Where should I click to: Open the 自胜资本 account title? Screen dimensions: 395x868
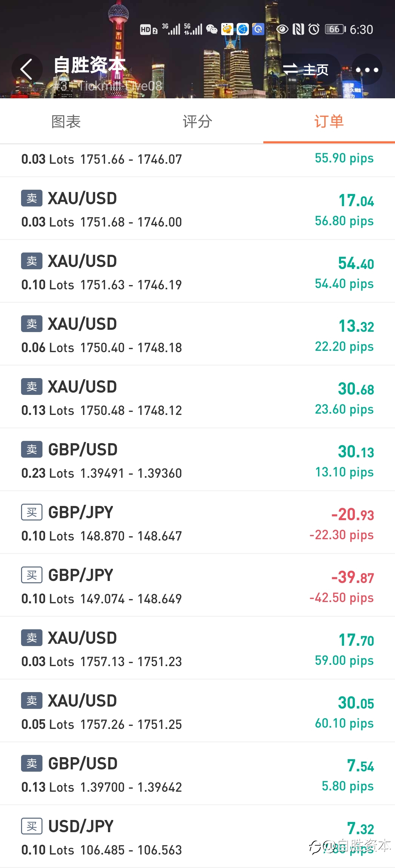point(90,65)
